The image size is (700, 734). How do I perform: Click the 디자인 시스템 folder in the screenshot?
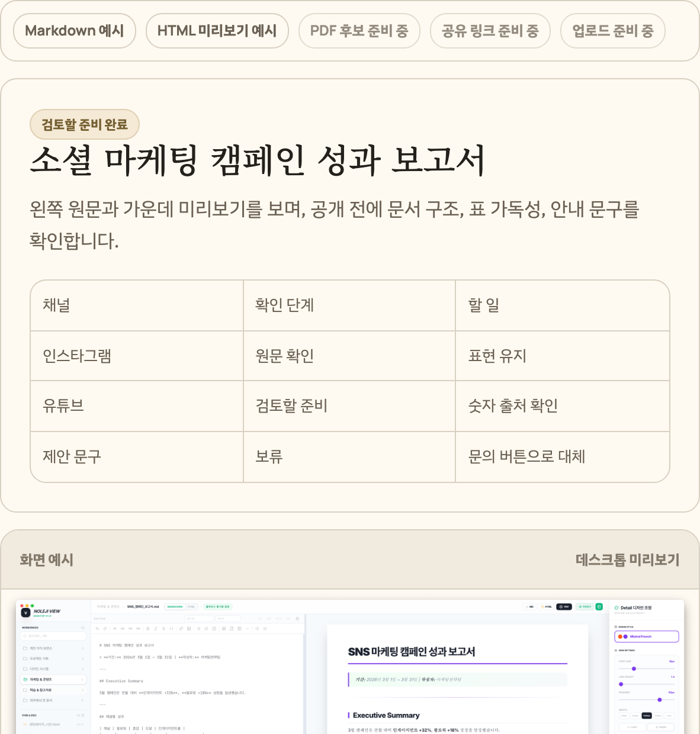(x=53, y=669)
